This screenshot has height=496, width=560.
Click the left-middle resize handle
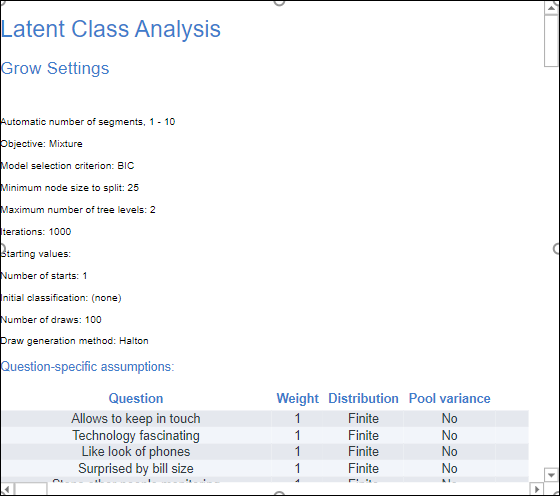pos(2,249)
